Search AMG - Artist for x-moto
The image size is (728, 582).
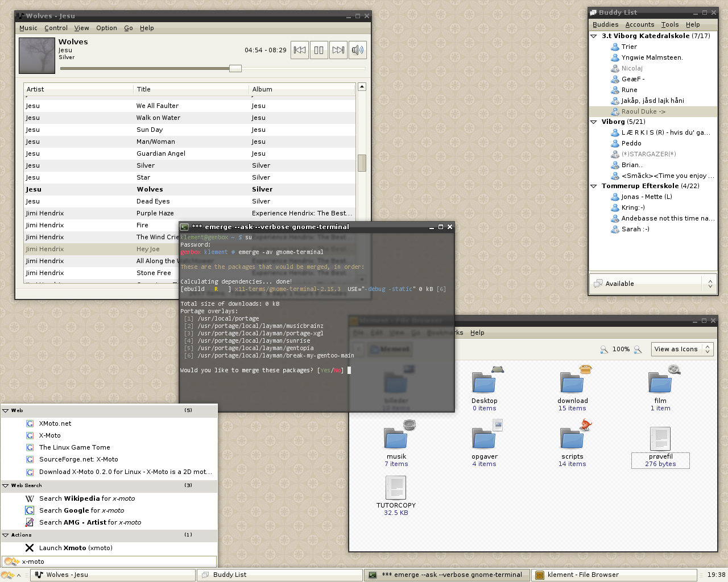109,522
